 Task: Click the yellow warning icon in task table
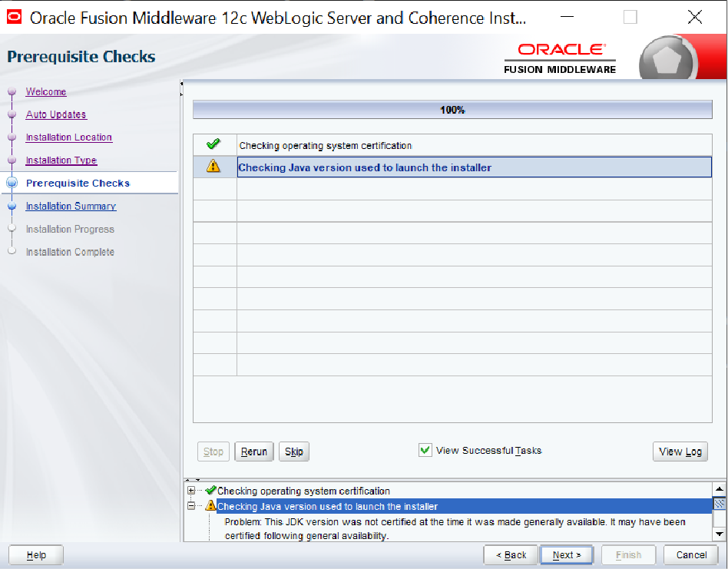click(213, 167)
